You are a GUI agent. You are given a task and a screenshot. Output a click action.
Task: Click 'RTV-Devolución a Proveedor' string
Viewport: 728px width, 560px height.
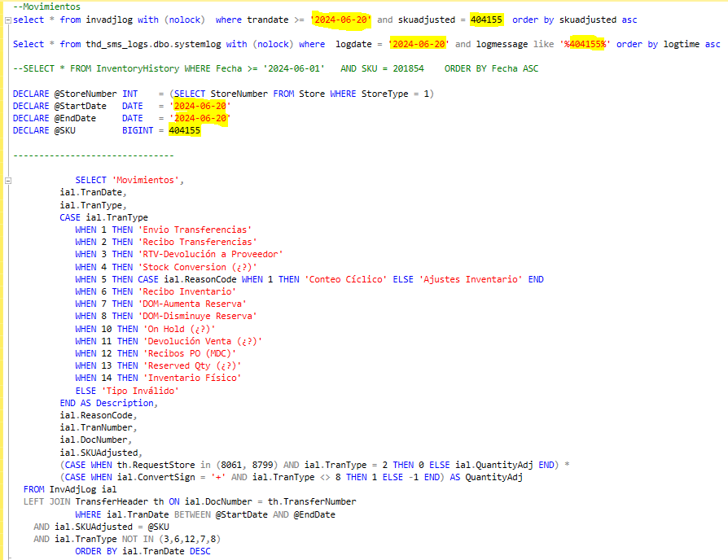210,254
